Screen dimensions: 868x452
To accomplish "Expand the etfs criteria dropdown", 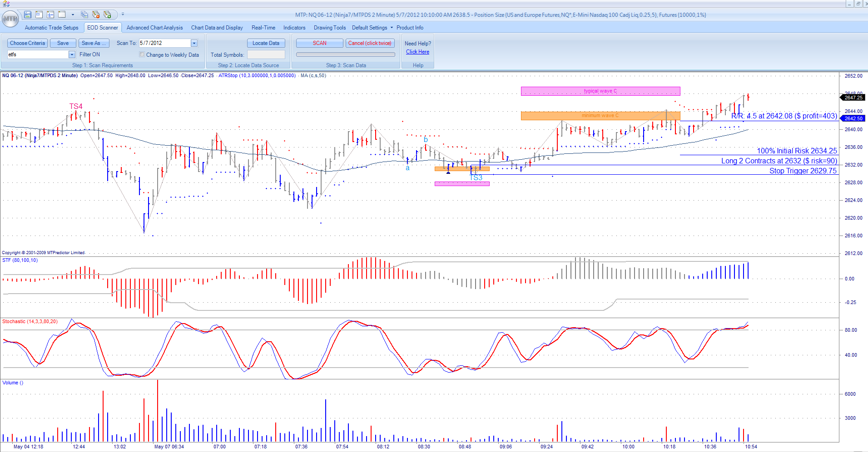I will coord(72,54).
